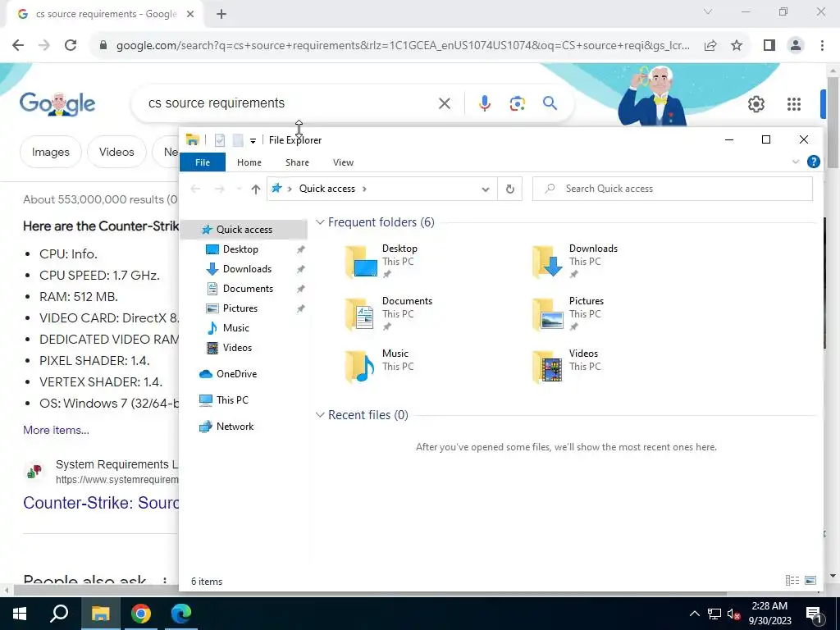Collapse the Recent files group
The width and height of the screenshot is (840, 630).
(320, 414)
